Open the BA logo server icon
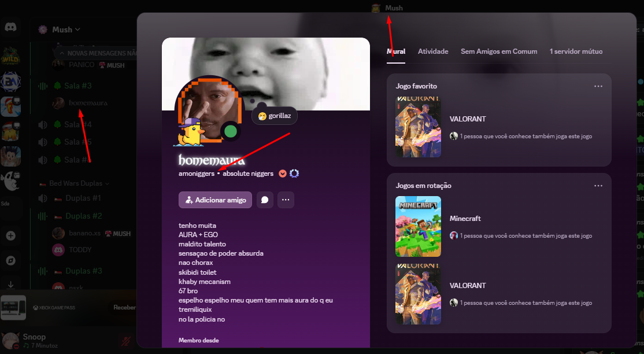 tap(10, 82)
